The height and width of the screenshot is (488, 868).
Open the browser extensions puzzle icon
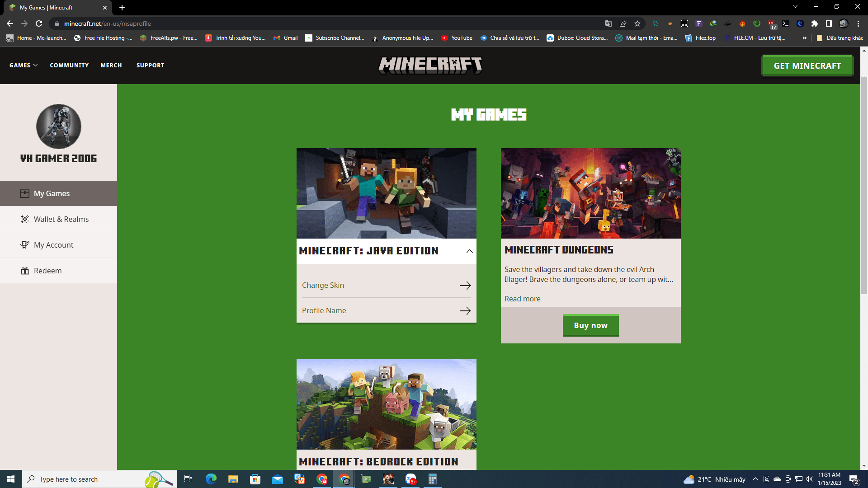[815, 23]
